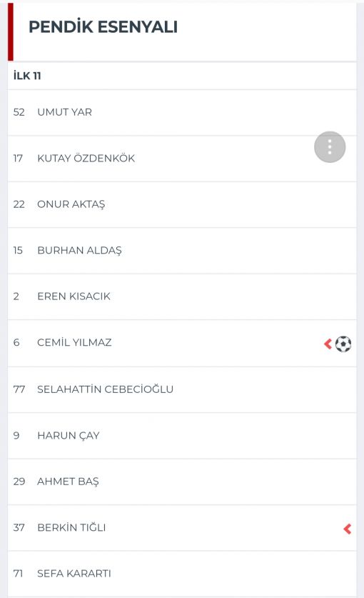Click red substitution arrow beside Berkin Tığlı
The image size is (364, 598).
pos(348,529)
